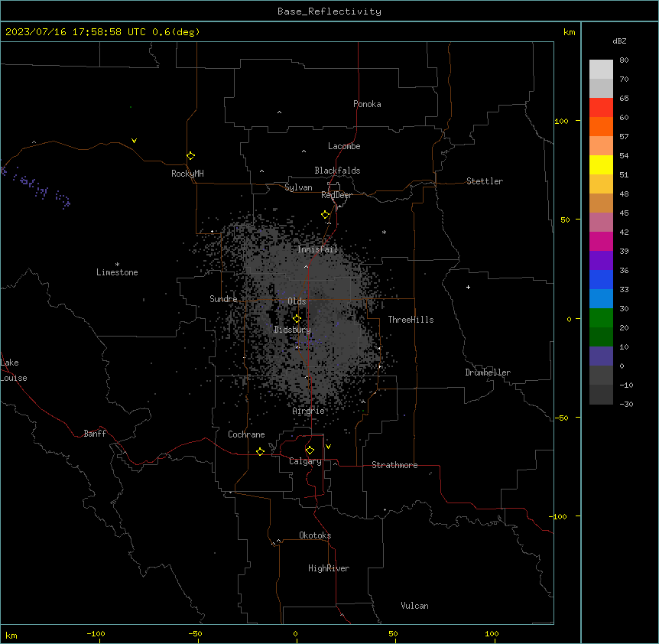Image resolution: width=659 pixels, height=644 pixels.
Task: Click the Sundre label
Action: pyautogui.click(x=223, y=299)
